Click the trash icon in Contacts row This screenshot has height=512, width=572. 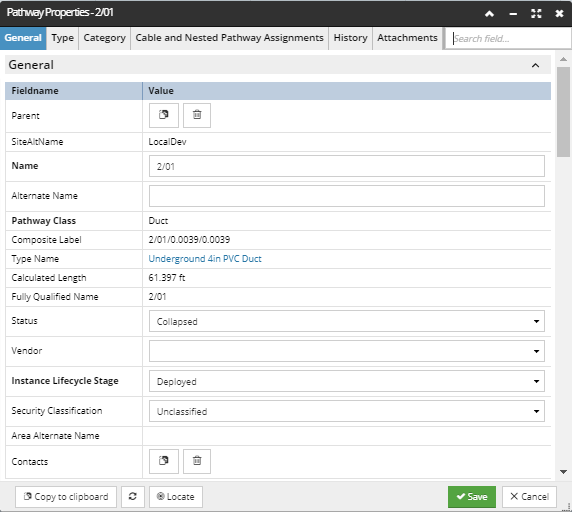(197, 461)
